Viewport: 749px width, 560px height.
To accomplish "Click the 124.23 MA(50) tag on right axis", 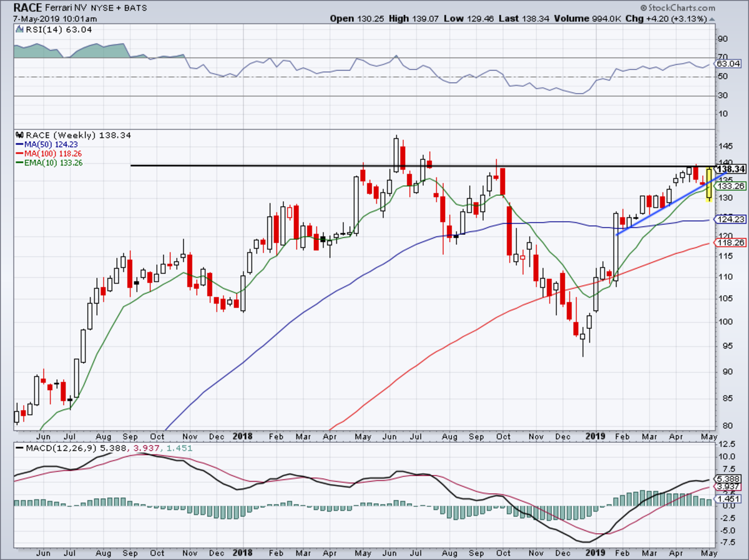I will (x=730, y=220).
